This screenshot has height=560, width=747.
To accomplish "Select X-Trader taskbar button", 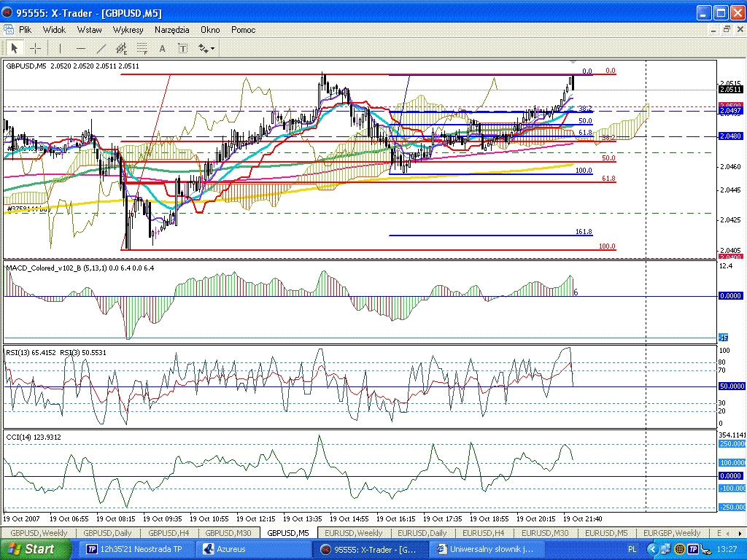I will point(371,550).
